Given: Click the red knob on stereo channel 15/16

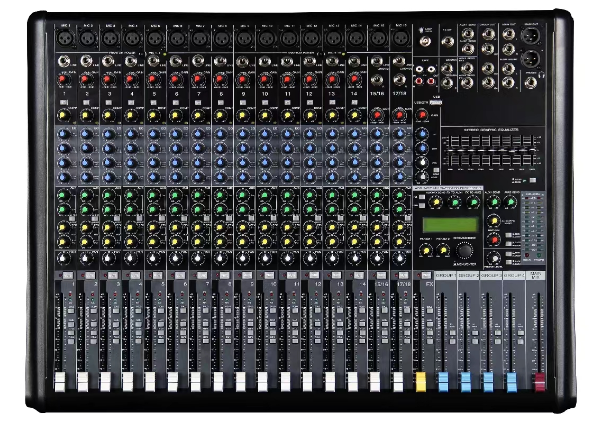Looking at the screenshot, I should pyautogui.click(x=376, y=115).
